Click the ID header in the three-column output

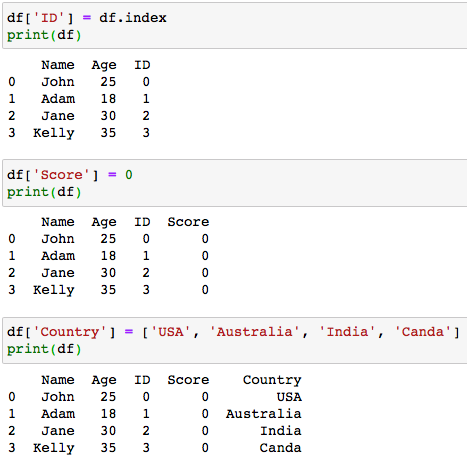tap(142, 65)
